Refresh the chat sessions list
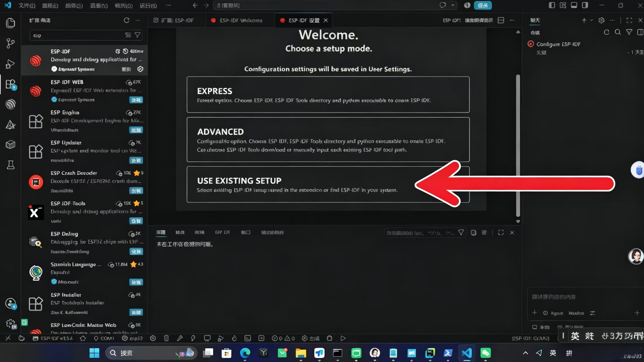644x362 pixels. coord(606,32)
